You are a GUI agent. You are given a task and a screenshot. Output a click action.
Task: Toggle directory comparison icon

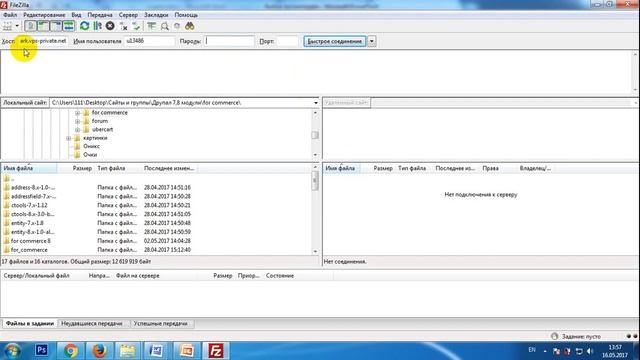tap(164, 26)
